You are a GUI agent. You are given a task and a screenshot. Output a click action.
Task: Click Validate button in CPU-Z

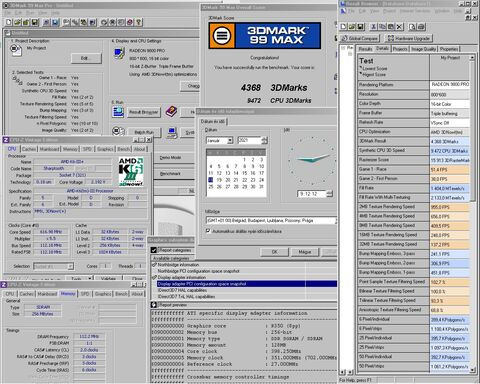[108, 278]
